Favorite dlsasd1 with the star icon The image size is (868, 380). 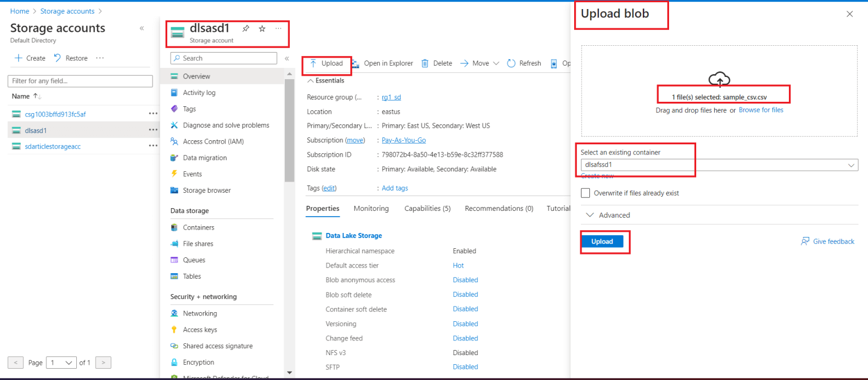[x=262, y=29]
